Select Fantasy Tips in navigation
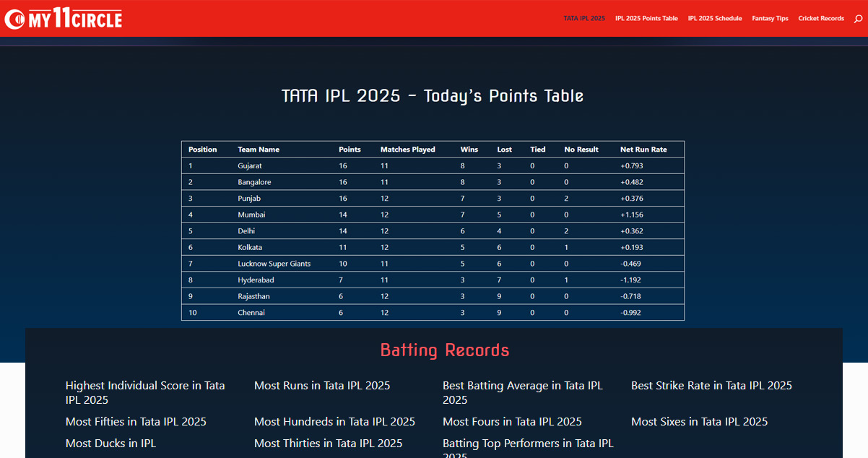Viewport: 868px width, 458px height. coord(770,19)
